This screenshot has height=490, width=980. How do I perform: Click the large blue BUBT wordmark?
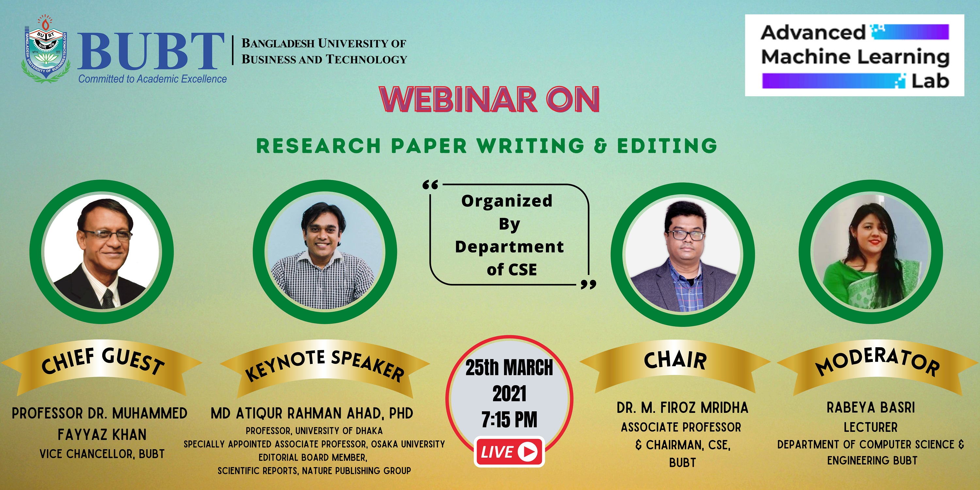152,51
